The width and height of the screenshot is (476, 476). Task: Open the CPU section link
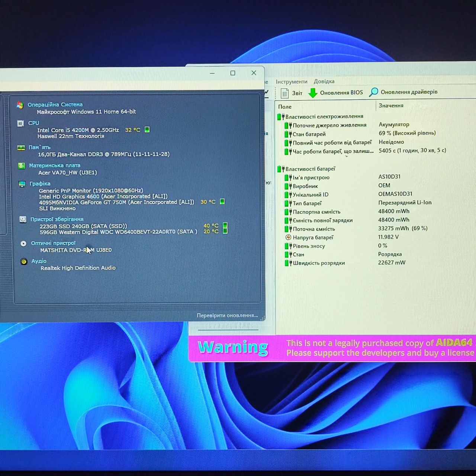click(33, 123)
